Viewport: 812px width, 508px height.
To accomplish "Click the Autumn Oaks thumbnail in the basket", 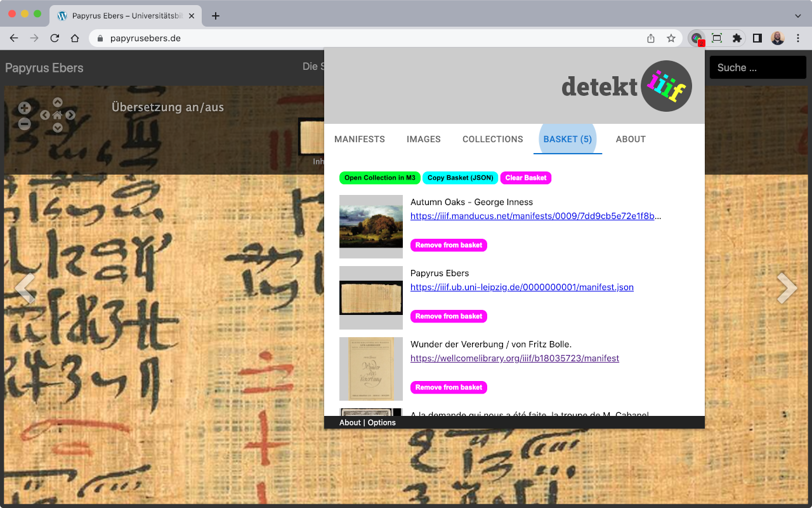I will pos(371,227).
